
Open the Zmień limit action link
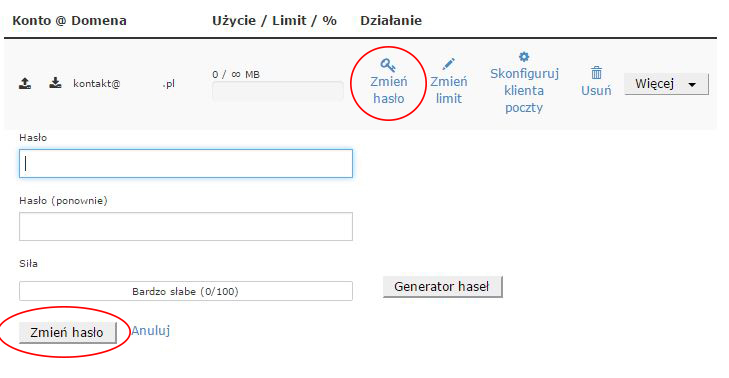449,90
